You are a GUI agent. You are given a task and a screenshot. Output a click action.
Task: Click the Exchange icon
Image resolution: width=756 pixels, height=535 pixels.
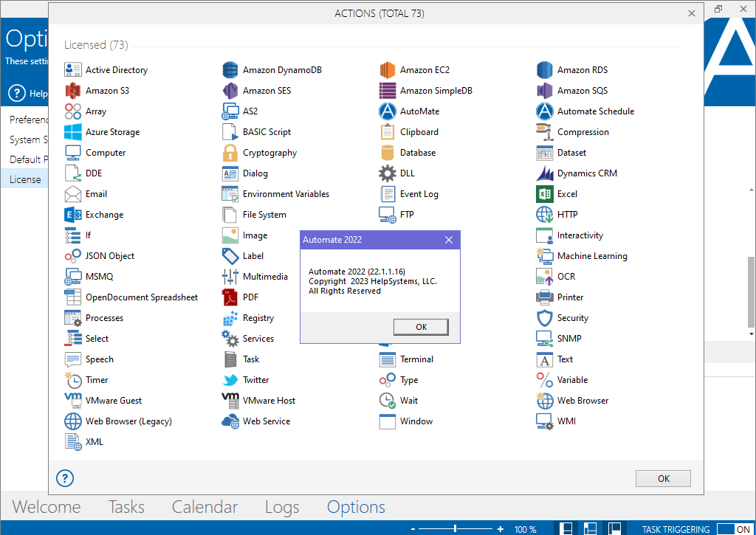tap(73, 215)
